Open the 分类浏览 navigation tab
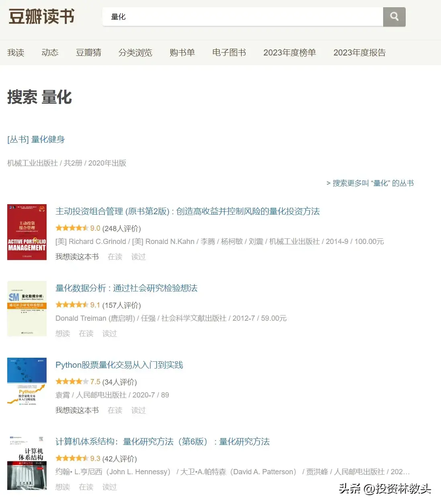 [135, 53]
